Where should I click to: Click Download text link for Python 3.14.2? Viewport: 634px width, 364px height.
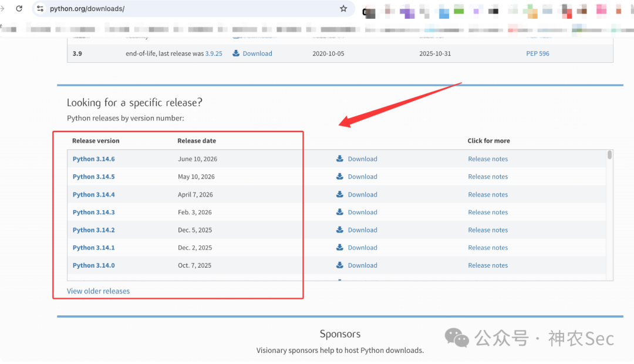click(x=363, y=230)
